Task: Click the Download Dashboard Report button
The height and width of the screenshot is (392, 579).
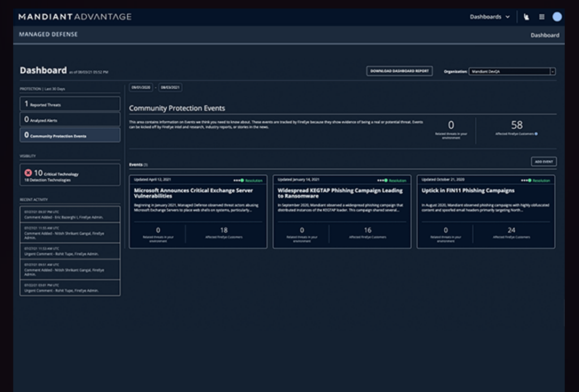Action: pos(399,71)
